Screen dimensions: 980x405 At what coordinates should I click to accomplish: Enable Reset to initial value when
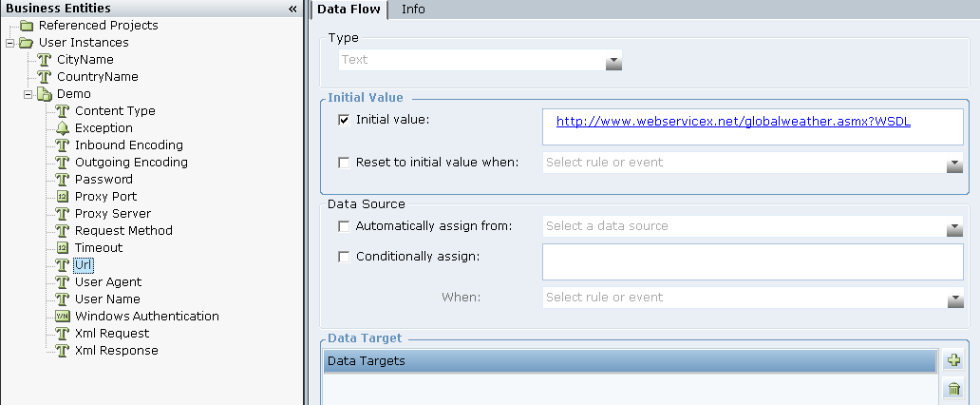[344, 163]
